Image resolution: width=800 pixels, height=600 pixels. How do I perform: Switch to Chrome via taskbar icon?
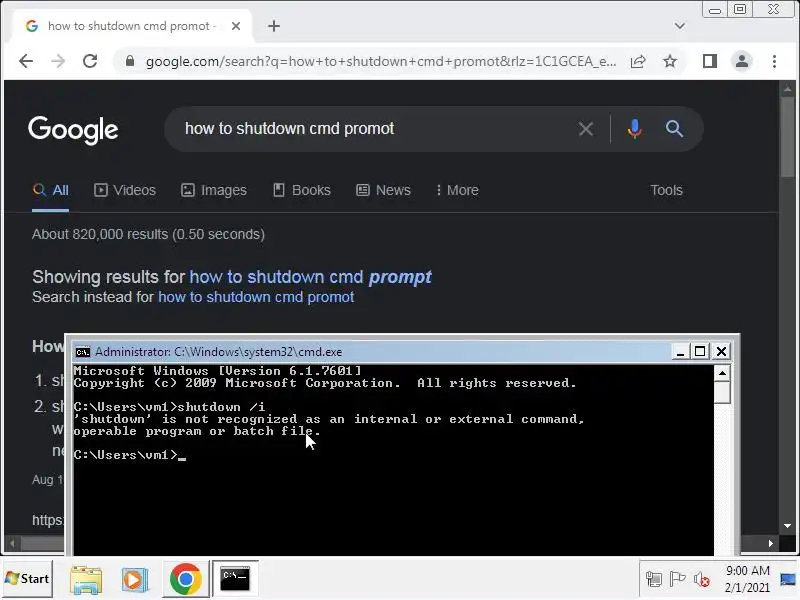tap(186, 579)
